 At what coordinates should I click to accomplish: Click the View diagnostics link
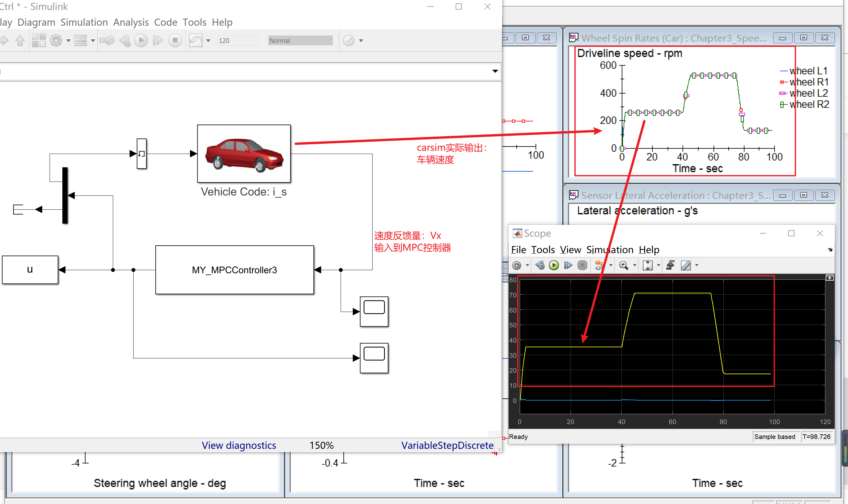(x=239, y=445)
